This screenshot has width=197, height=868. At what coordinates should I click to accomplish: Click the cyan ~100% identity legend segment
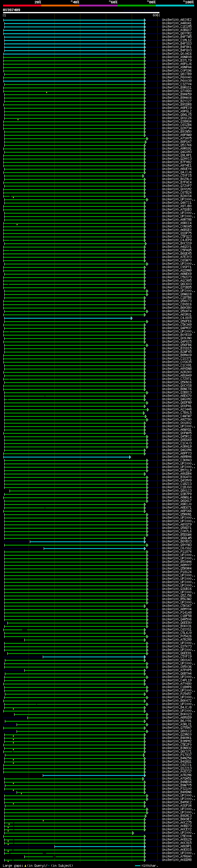[175, 6]
